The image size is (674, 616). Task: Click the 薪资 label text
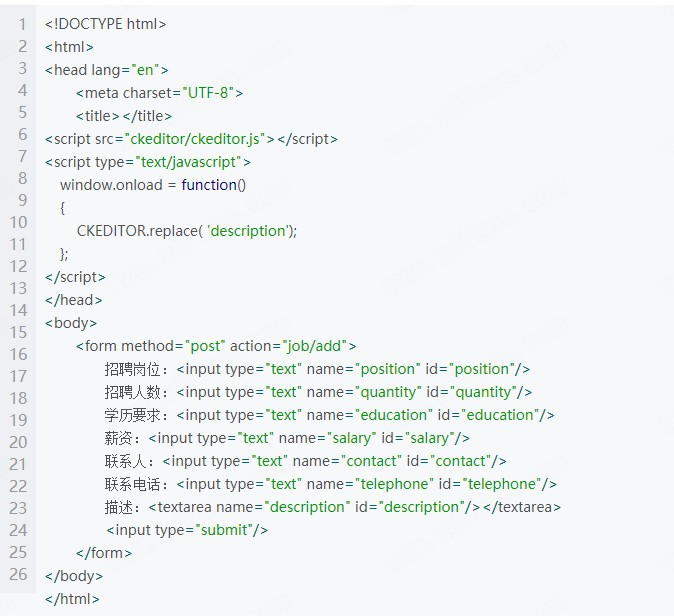coord(121,438)
